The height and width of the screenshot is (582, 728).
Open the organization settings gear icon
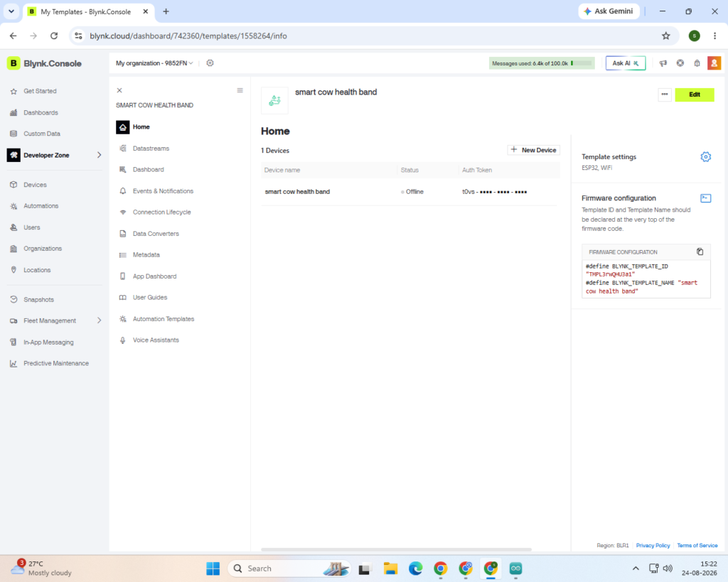[x=210, y=63]
